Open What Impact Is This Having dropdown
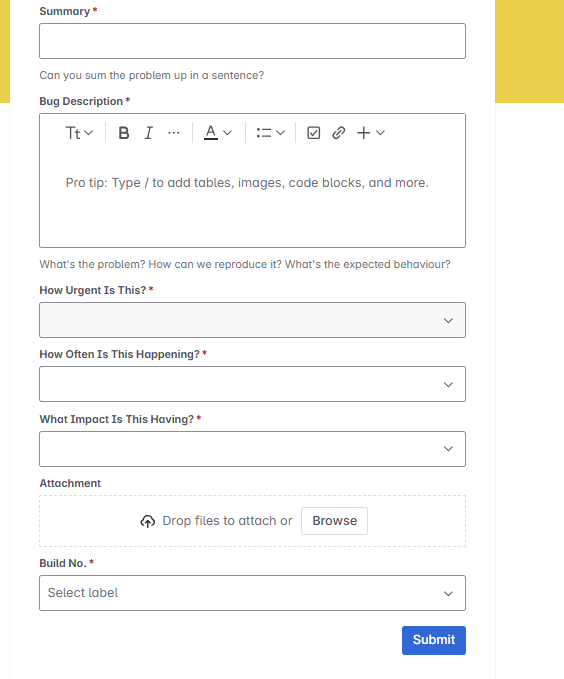This screenshot has height=679, width=564. (253, 449)
